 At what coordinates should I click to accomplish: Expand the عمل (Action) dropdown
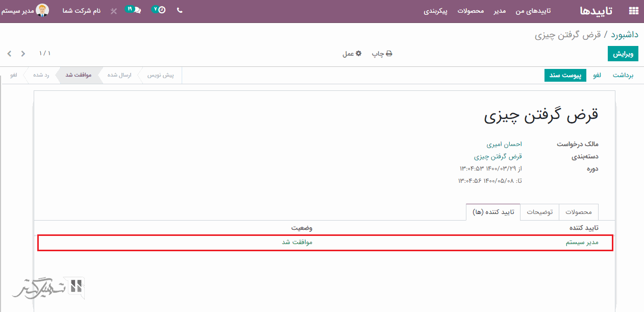352,54
